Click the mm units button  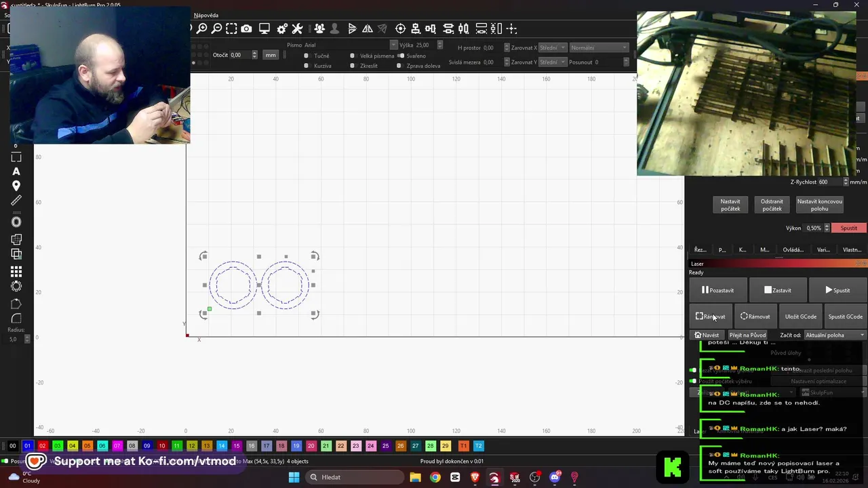tap(271, 55)
